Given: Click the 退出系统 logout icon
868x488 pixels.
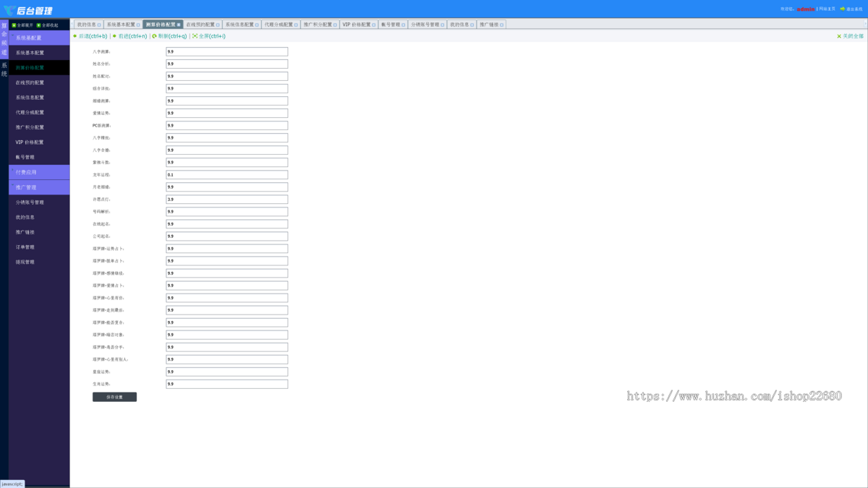Looking at the screenshot, I should pos(842,9).
